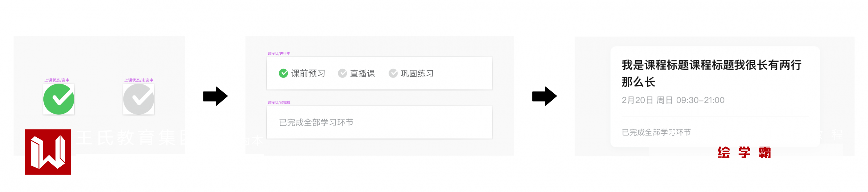Select the 巩固练习 step label
This screenshot has height=192, width=868.
(x=417, y=73)
